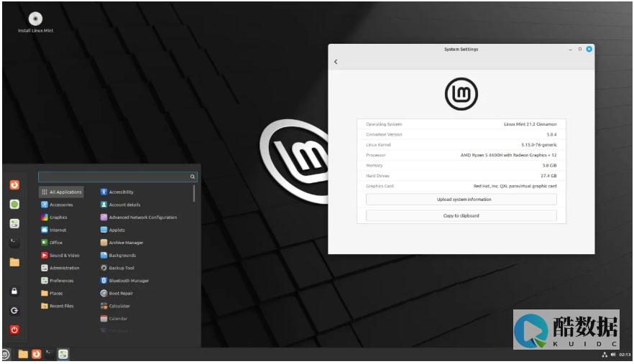Screen dimensions: 634x364
Task: Click the Linux Kernel value 5.15.0-76-generic
Action: pyautogui.click(x=539, y=144)
